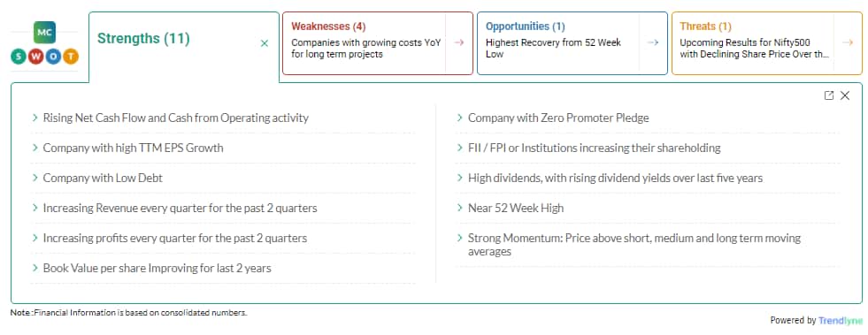This screenshot has height=335, width=868.
Task: Click the arrow on the Threats card
Action: (x=848, y=42)
